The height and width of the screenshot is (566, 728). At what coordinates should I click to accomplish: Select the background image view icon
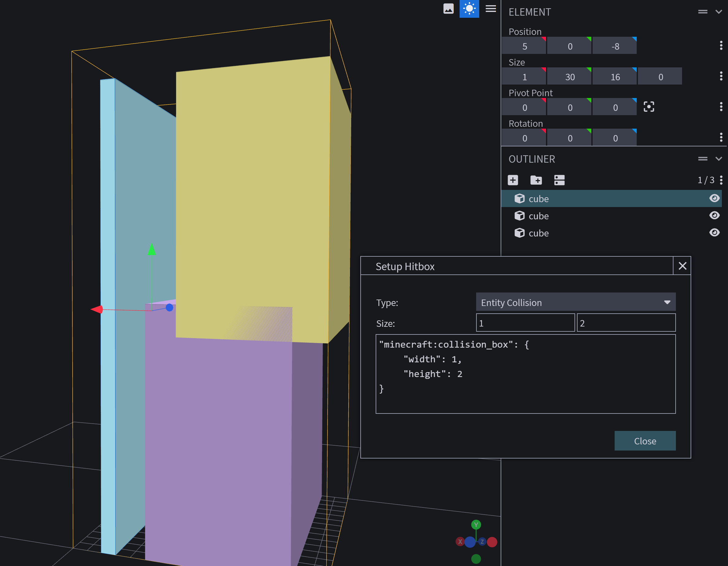[448, 9]
